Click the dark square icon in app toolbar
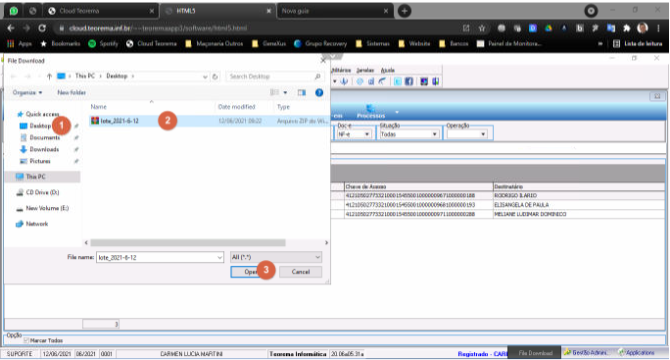Viewport: 670px width, 360px height. [x=424, y=82]
